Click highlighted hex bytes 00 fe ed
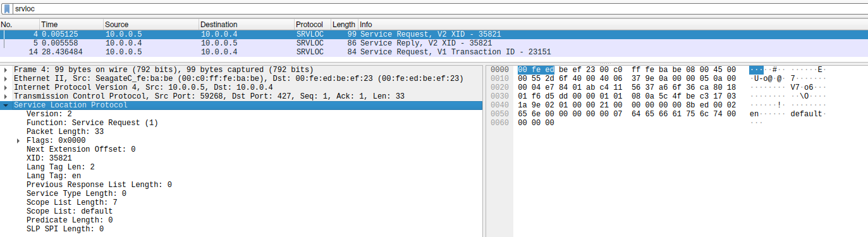868x237 pixels. tap(536, 70)
